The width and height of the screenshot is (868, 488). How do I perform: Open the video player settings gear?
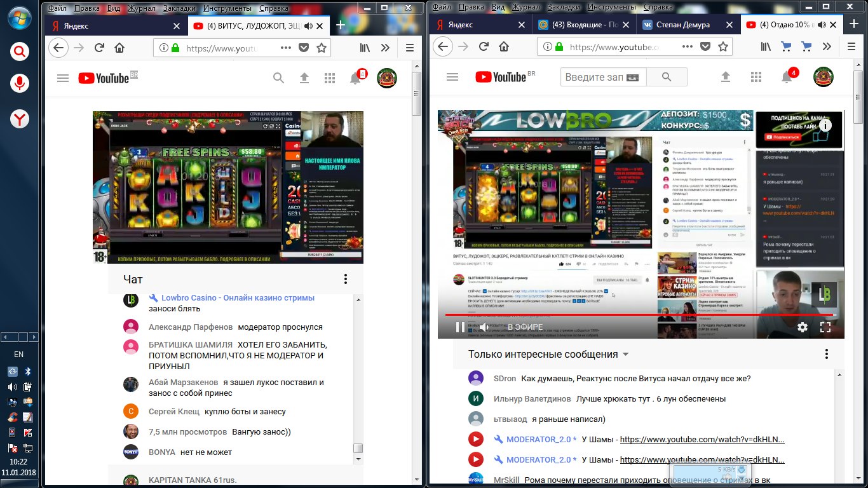point(803,327)
